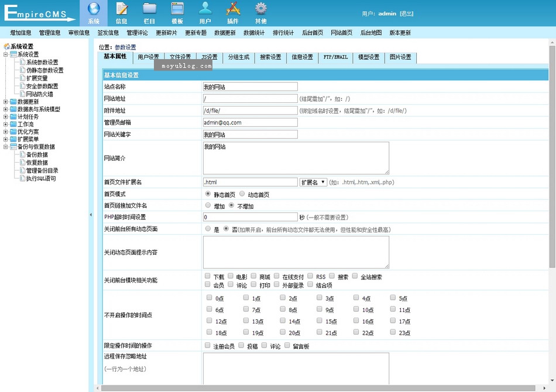Click page icon beside 扩展变量
This screenshot has width=556, height=392.
point(23,78)
